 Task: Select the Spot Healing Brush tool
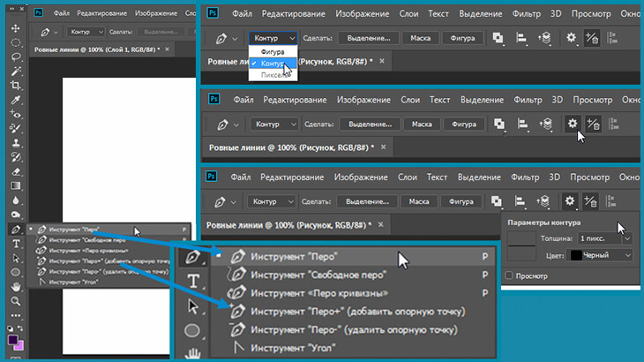click(x=16, y=114)
